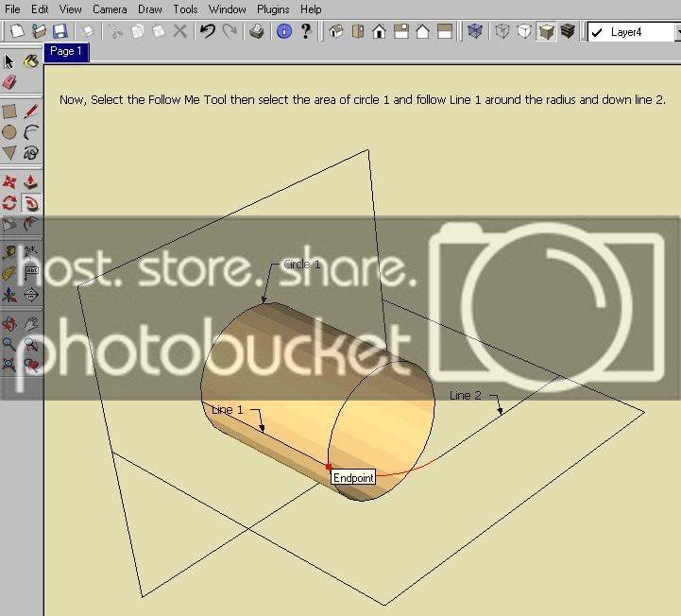Image resolution: width=681 pixels, height=616 pixels.
Task: Enable the X-ray blue cube display mode
Action: tap(475, 31)
